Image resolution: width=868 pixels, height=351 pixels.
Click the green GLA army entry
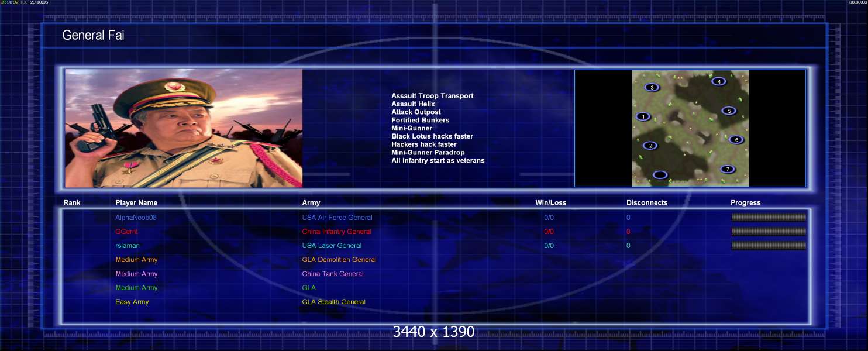coord(309,288)
